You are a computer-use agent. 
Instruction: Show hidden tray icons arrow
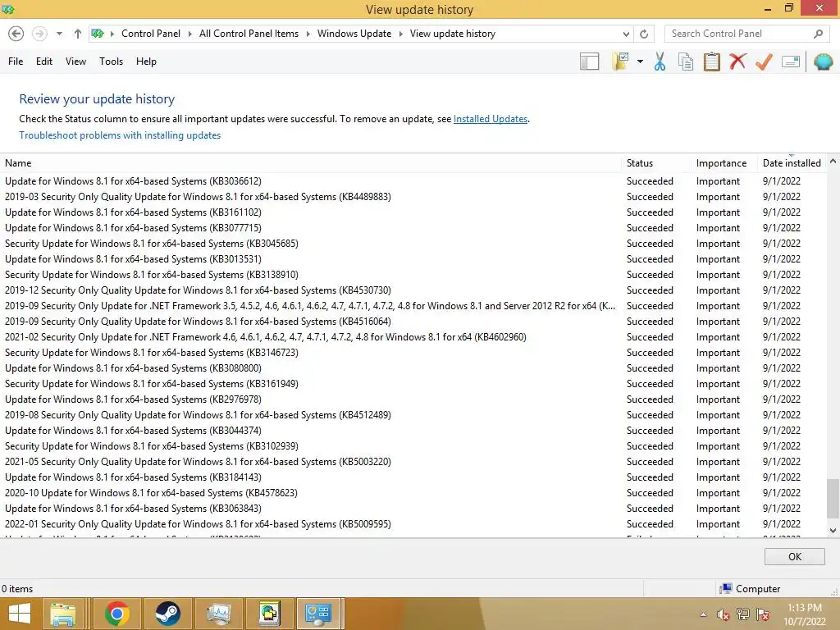(703, 615)
